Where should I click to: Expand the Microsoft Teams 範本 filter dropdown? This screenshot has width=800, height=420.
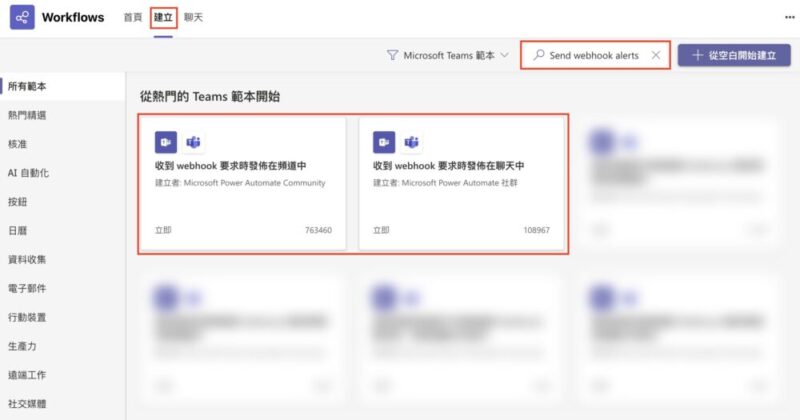pos(448,55)
